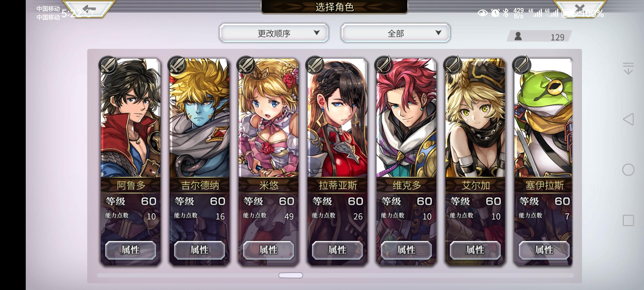This screenshot has width=644, height=290.
Task: Open the 全部 filter dropdown
Action: [396, 33]
